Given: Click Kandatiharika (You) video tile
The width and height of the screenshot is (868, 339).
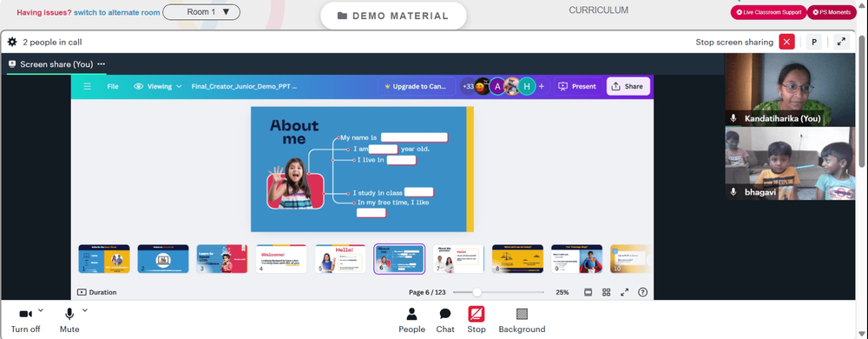Looking at the screenshot, I should (x=790, y=90).
